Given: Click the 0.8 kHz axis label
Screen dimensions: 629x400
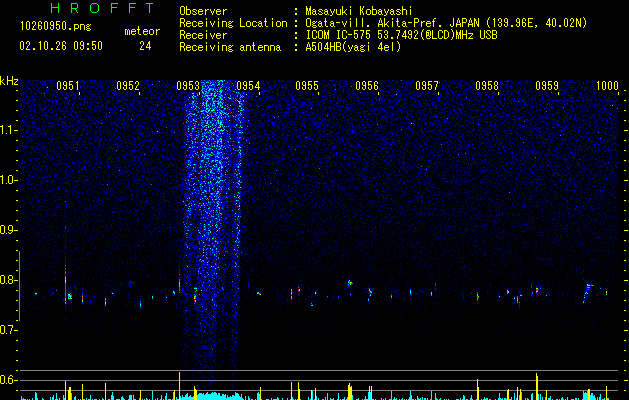Looking at the screenshot, I should [7, 280].
